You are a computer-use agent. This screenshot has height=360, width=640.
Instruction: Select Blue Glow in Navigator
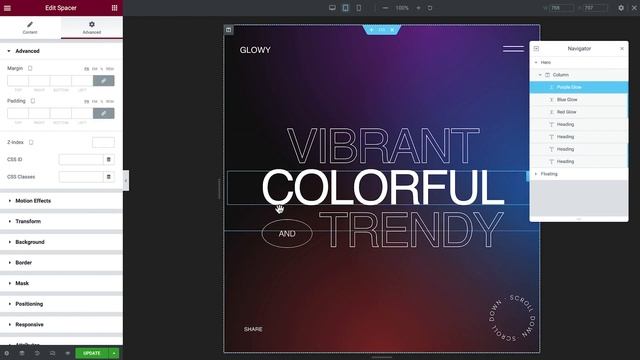(x=579, y=100)
